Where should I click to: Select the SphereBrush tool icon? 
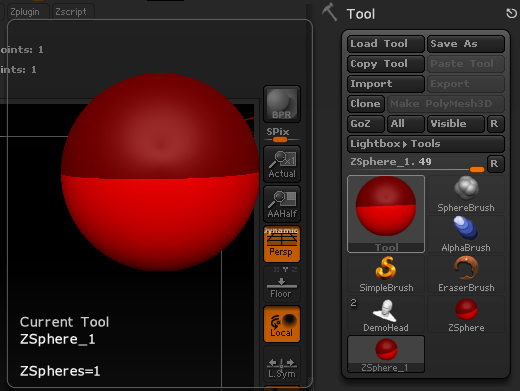466,194
